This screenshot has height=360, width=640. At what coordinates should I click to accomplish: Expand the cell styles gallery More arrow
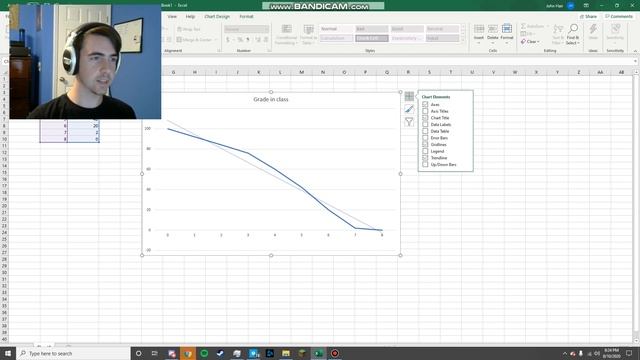463,39
